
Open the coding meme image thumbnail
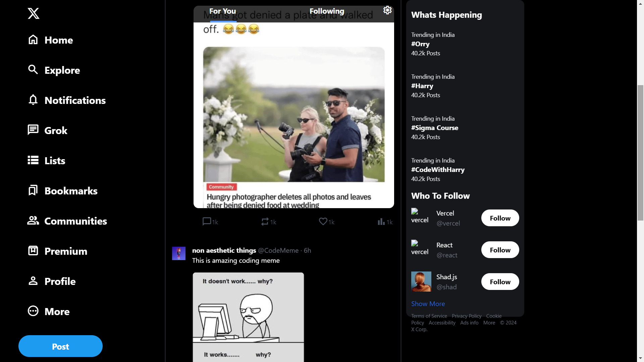click(x=248, y=317)
